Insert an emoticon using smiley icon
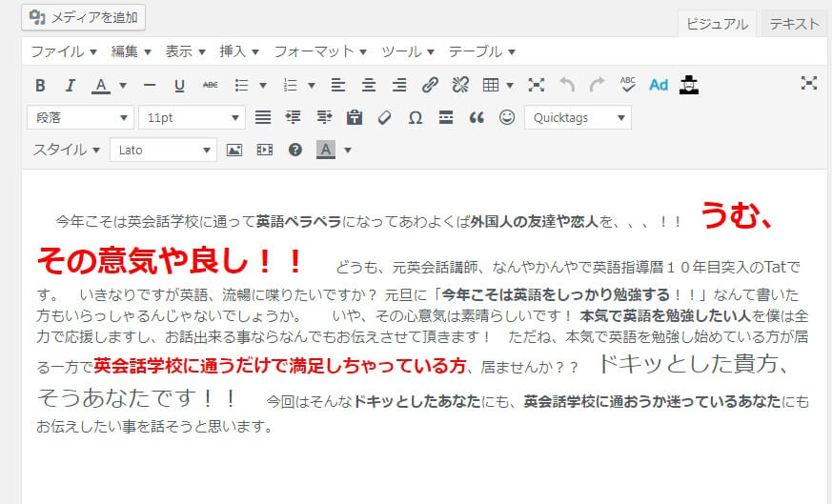832x504 pixels. pyautogui.click(x=507, y=117)
